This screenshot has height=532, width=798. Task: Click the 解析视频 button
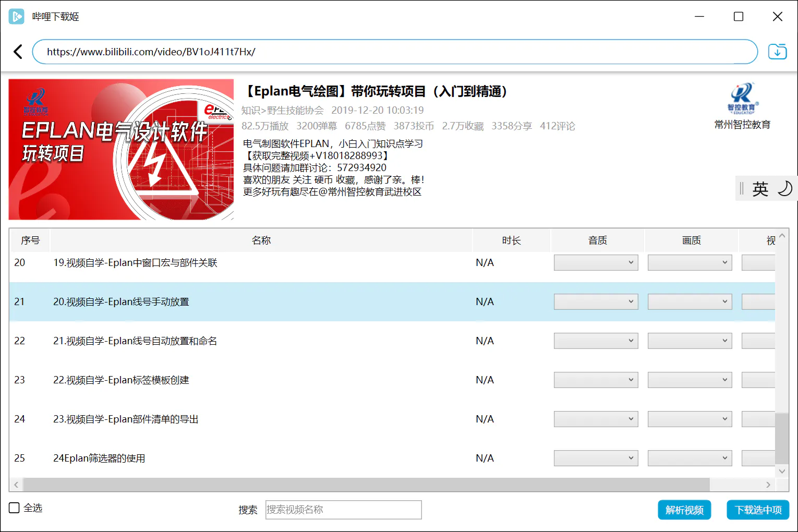tap(684, 510)
